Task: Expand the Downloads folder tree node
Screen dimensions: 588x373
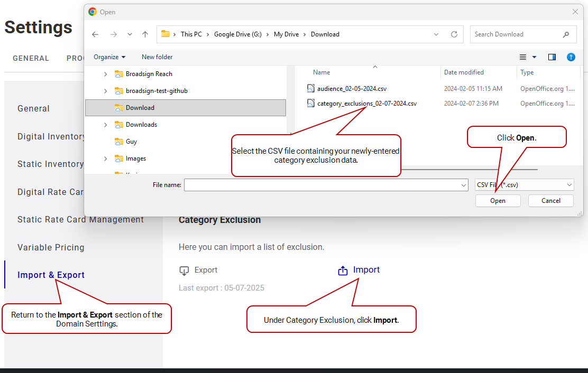Action: tap(106, 125)
